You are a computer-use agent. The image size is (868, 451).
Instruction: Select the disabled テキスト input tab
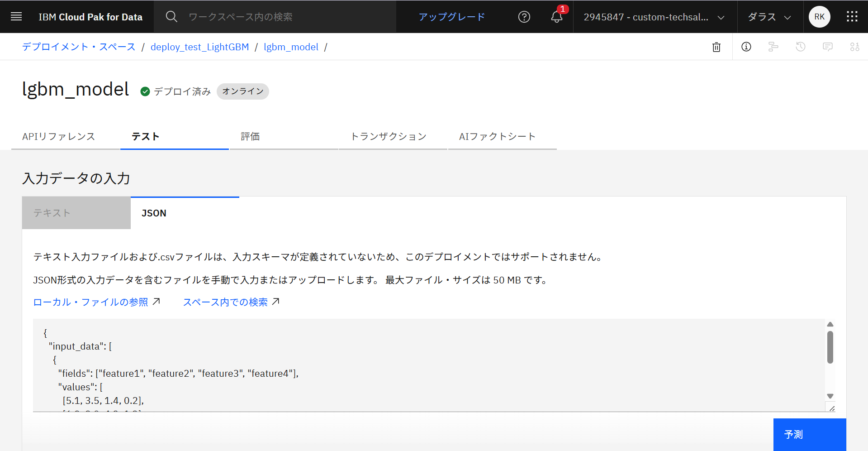point(76,213)
